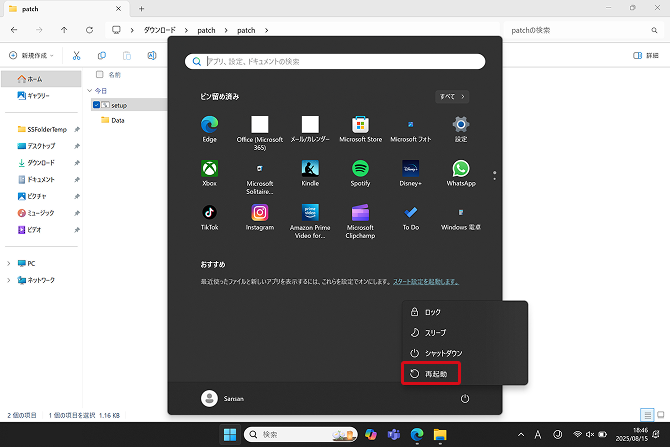Go up one folder level in Explorer
The width and height of the screenshot is (670, 447).
tap(64, 30)
